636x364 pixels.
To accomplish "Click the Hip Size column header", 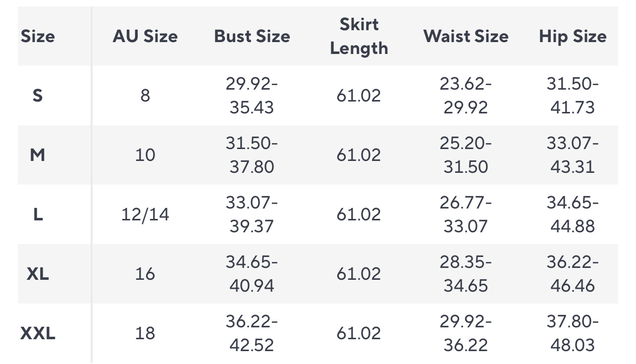I will [x=573, y=37].
